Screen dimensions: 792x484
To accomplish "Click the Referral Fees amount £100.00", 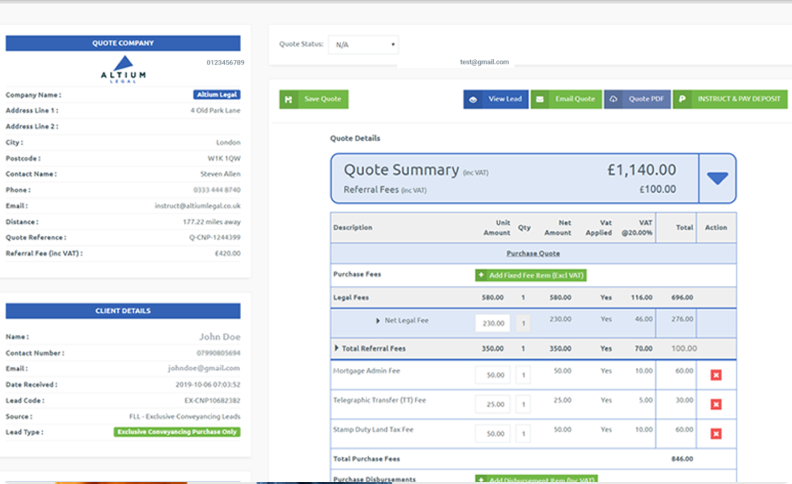I will point(658,189).
